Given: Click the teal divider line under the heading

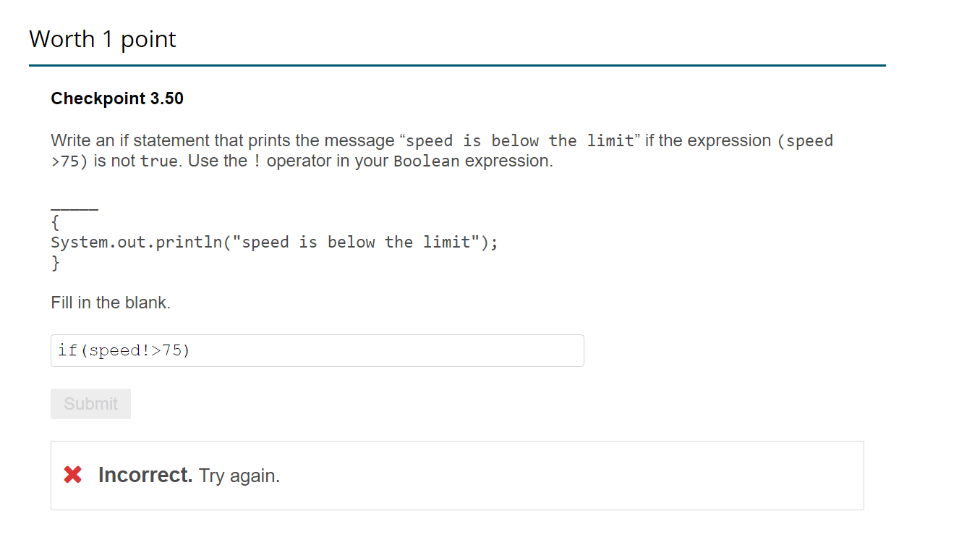Looking at the screenshot, I should 457,66.
